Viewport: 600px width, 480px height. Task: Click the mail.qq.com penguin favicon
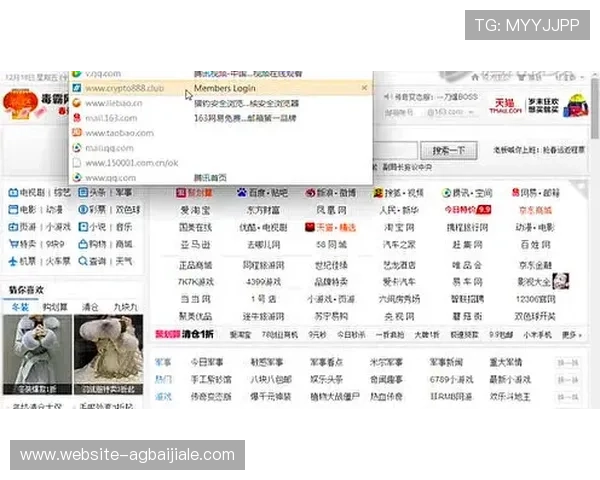coord(77,148)
